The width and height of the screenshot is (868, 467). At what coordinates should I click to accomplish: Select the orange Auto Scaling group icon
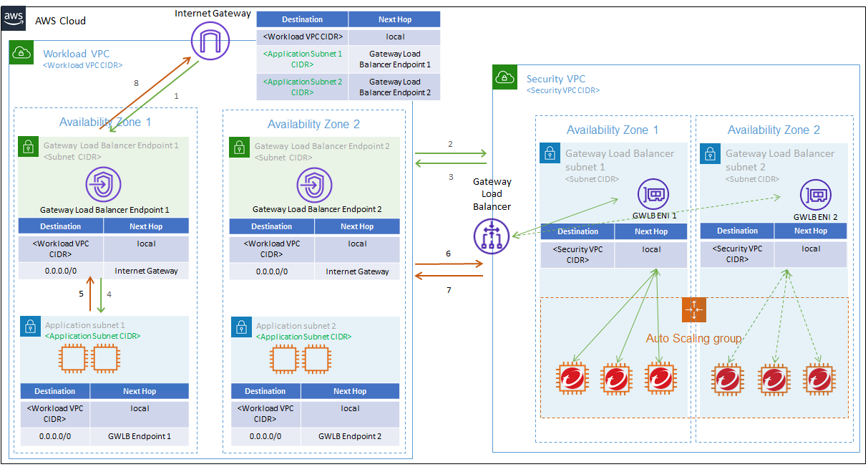point(694,309)
